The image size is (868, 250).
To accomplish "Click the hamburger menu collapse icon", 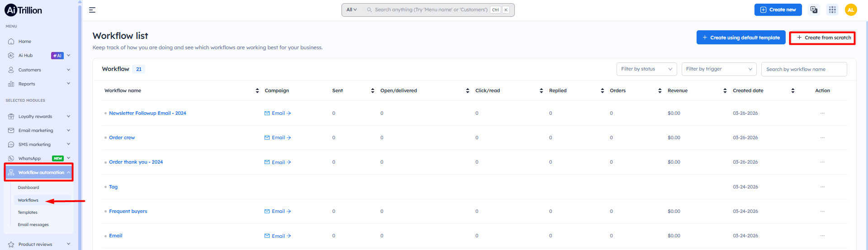I will (x=92, y=10).
